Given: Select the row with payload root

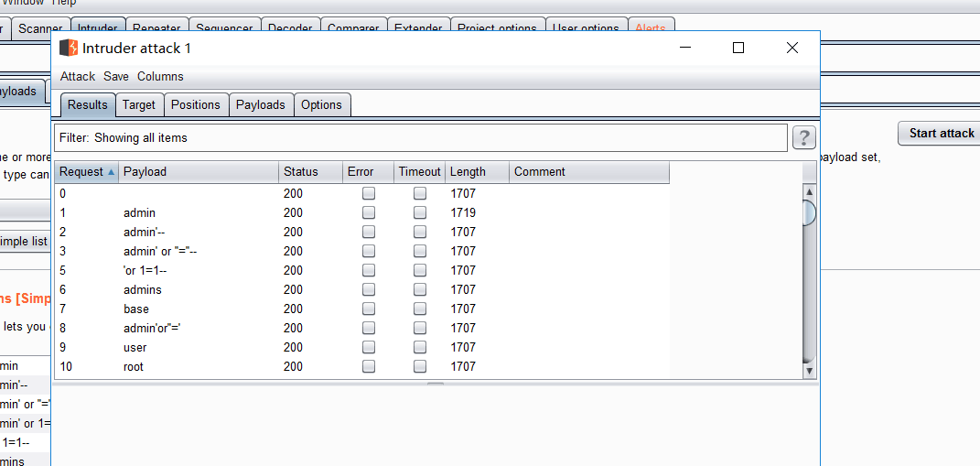Looking at the screenshot, I should point(361,366).
